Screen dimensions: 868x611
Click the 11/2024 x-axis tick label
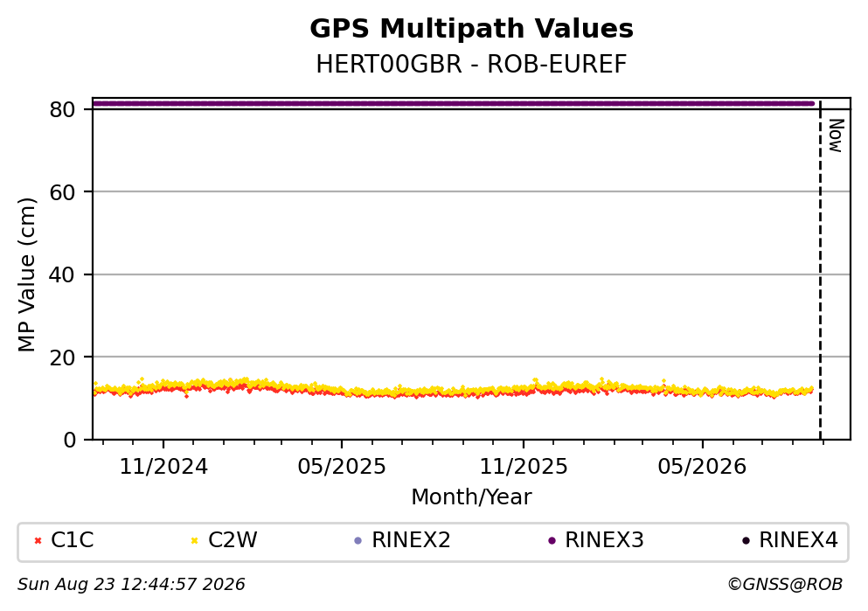163,467
